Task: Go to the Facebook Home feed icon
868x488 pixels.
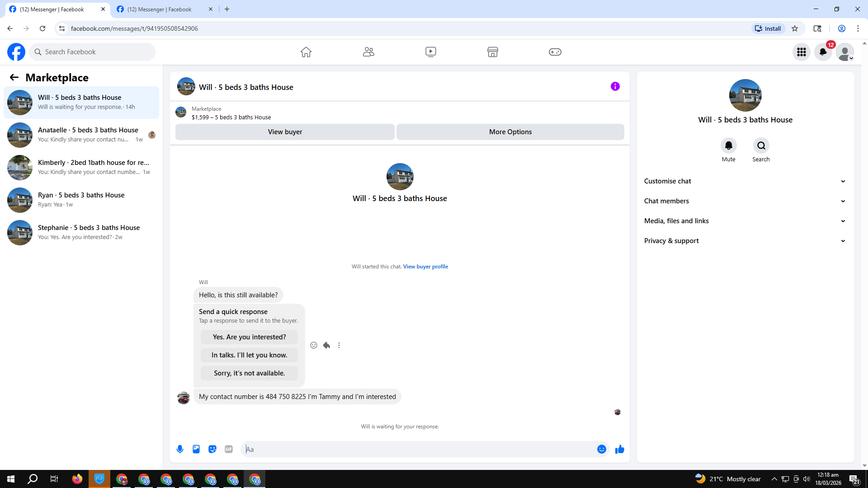Action: (x=306, y=52)
